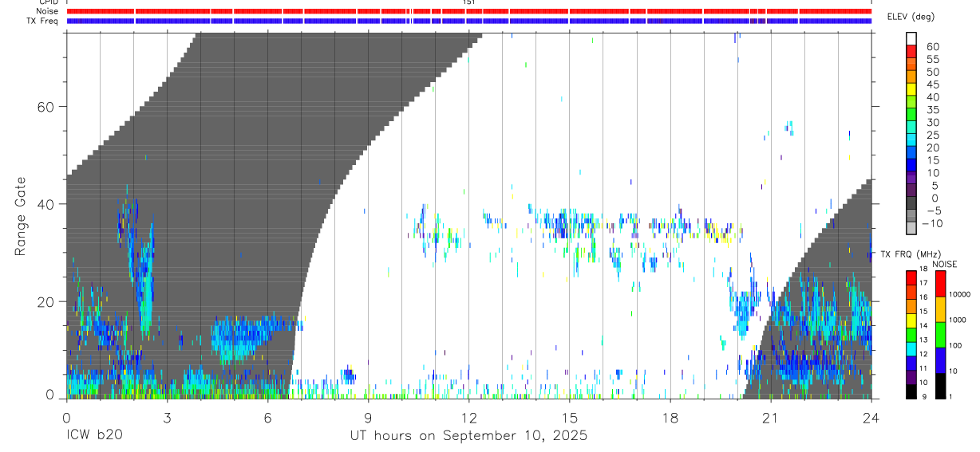This screenshot has height=452, width=980.
Task: Click the '151' CPID value above the plot
Action: (469, 3)
